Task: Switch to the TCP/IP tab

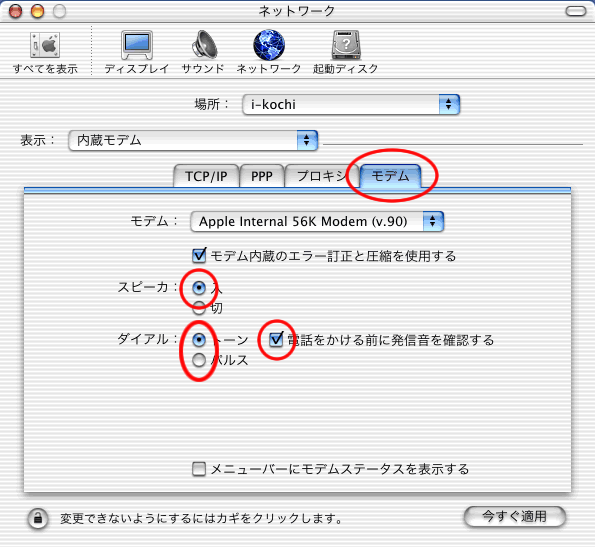Action: point(206,176)
